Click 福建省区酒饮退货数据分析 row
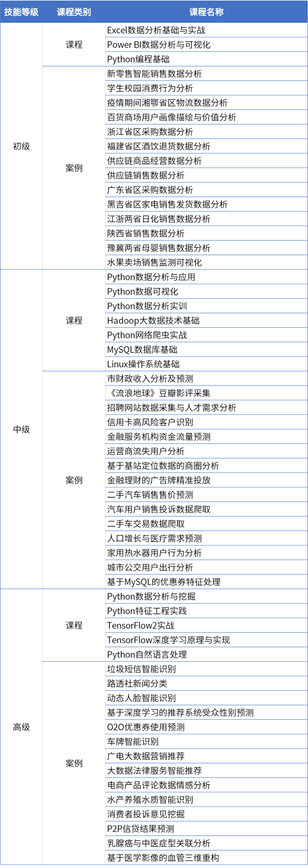This screenshot has width=308, height=868. [206, 146]
